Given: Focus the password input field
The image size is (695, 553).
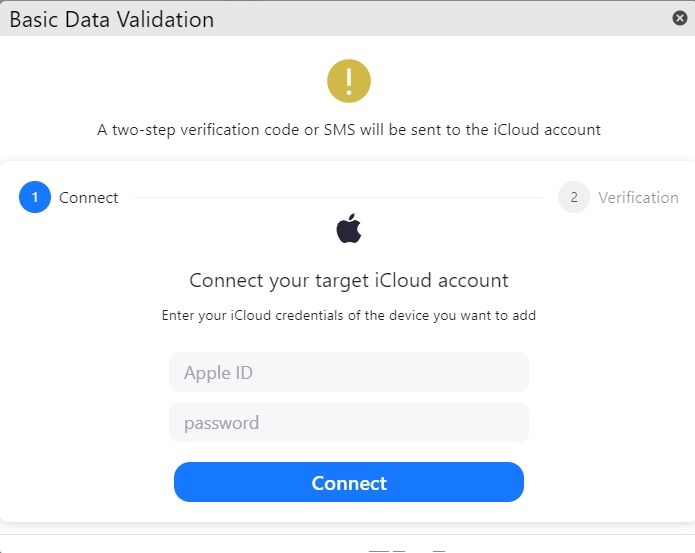Looking at the screenshot, I should tap(349, 422).
